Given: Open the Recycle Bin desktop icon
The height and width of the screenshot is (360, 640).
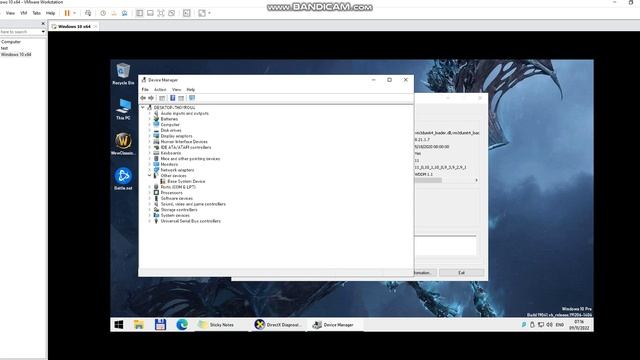Looking at the screenshot, I should (123, 74).
